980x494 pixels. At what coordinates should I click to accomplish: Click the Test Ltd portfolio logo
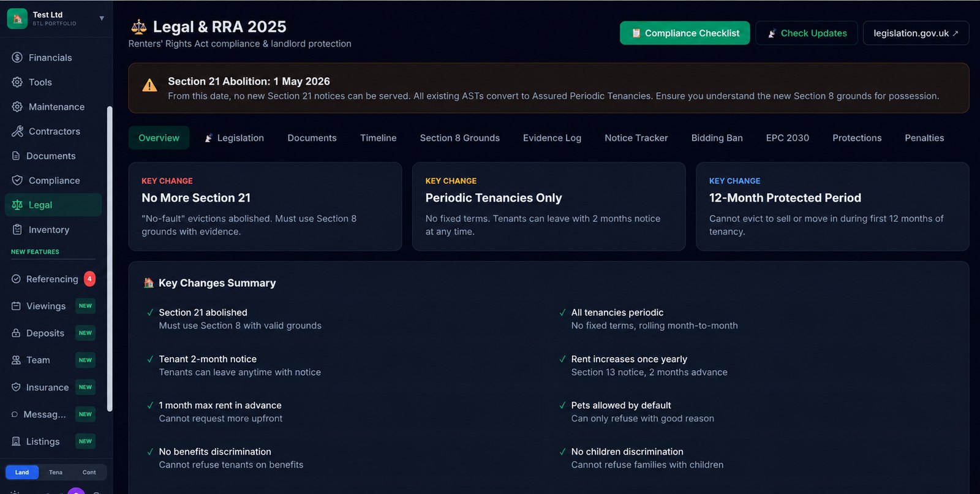[x=17, y=18]
